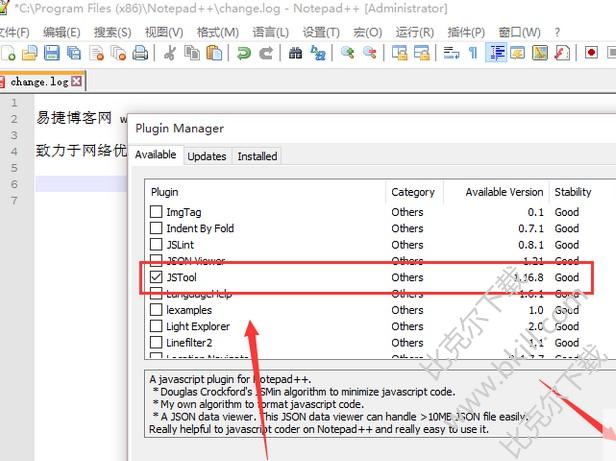
Task: Open the 窗口(W) menu
Action: tap(519, 32)
